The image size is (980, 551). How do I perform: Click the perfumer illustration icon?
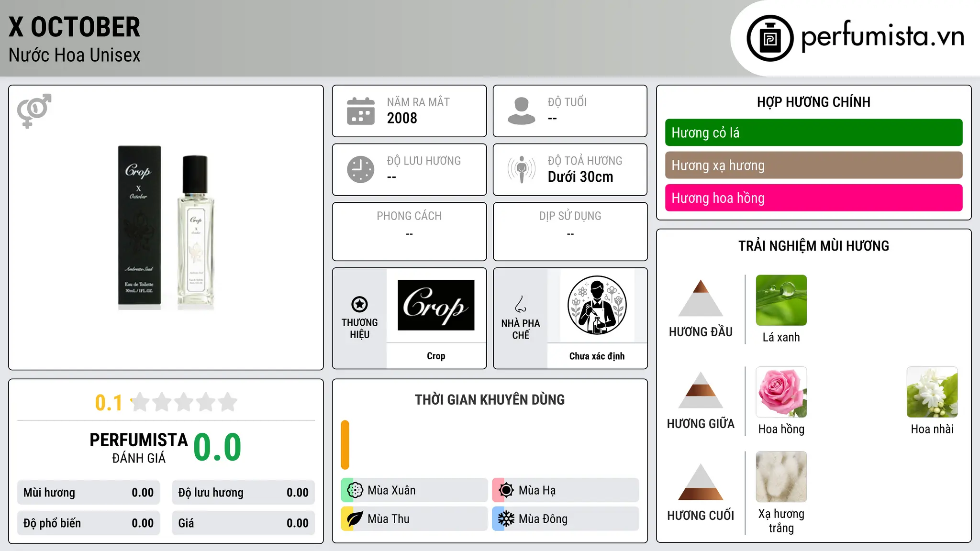click(597, 305)
